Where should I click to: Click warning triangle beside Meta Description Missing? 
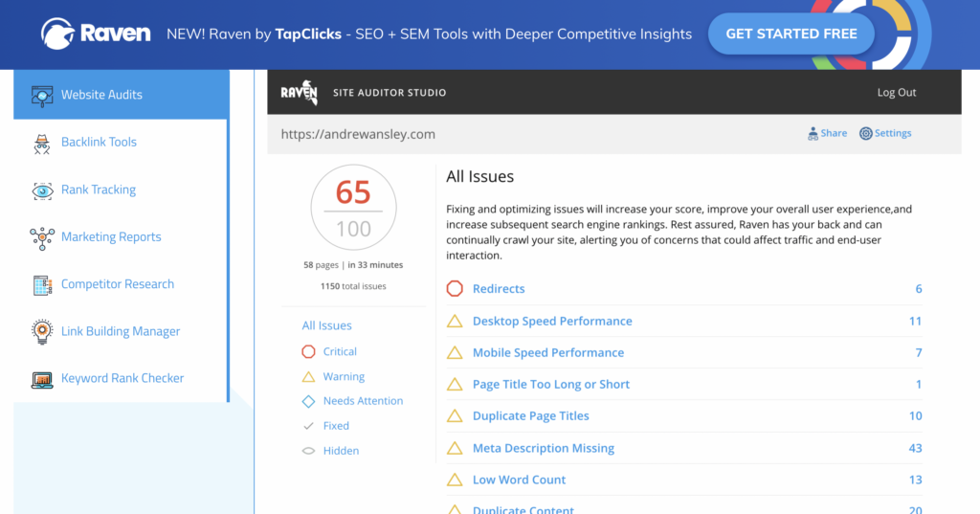click(x=455, y=448)
